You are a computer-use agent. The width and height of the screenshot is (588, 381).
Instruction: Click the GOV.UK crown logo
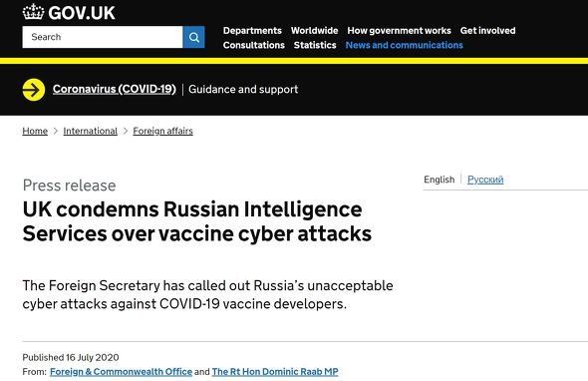pyautogui.click(x=33, y=12)
